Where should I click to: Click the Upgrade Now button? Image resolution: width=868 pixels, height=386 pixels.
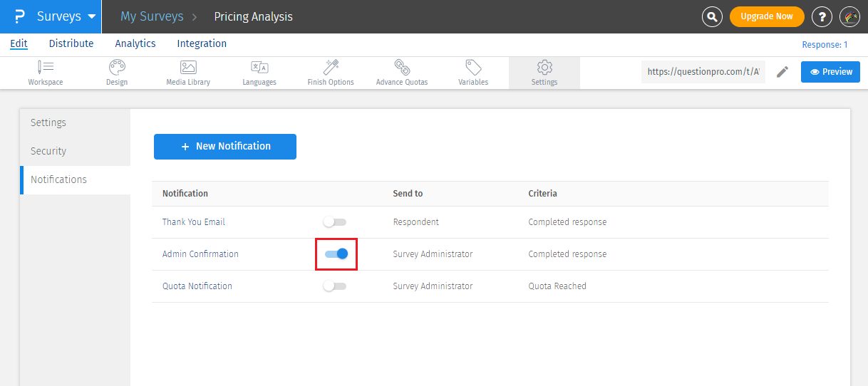[766, 16]
